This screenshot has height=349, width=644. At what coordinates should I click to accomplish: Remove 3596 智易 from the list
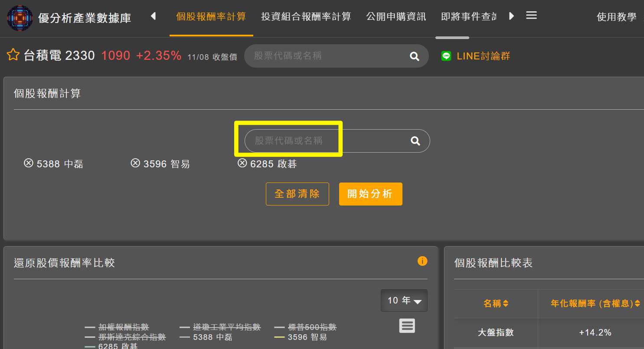pyautogui.click(x=135, y=163)
